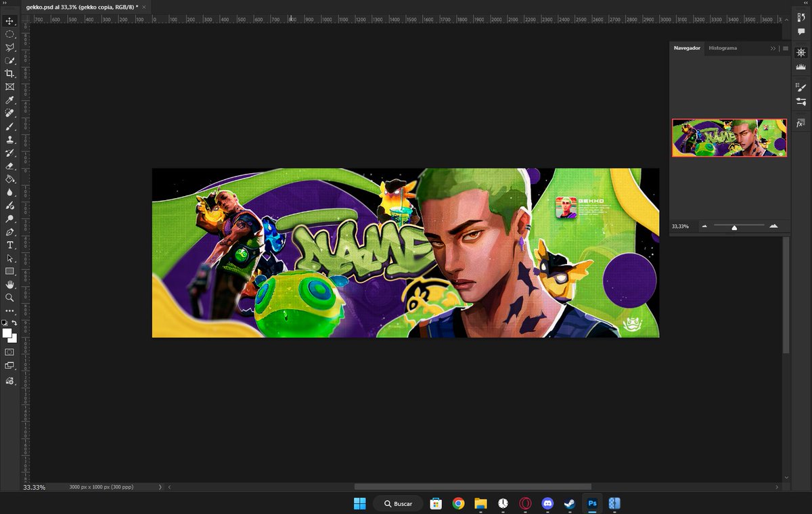Select the Polygonal Lasso tool

pos(9,47)
